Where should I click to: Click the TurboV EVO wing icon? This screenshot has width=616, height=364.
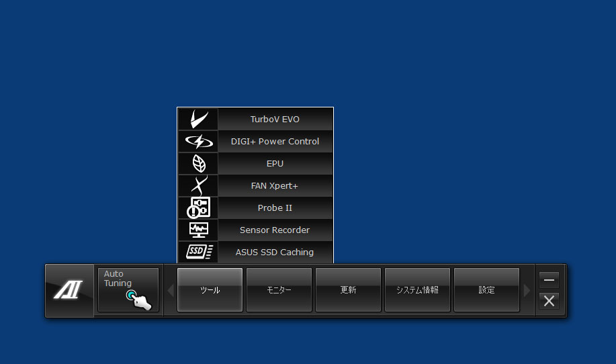tap(199, 119)
